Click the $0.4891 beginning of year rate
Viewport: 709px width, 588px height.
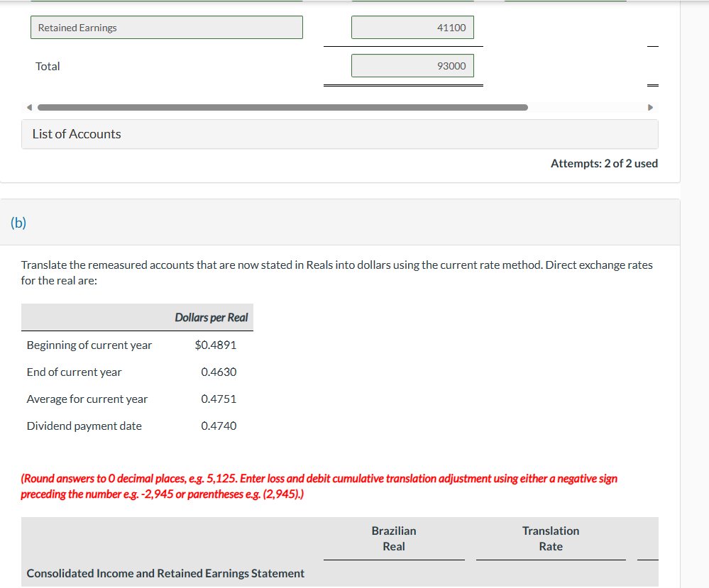[x=216, y=345]
